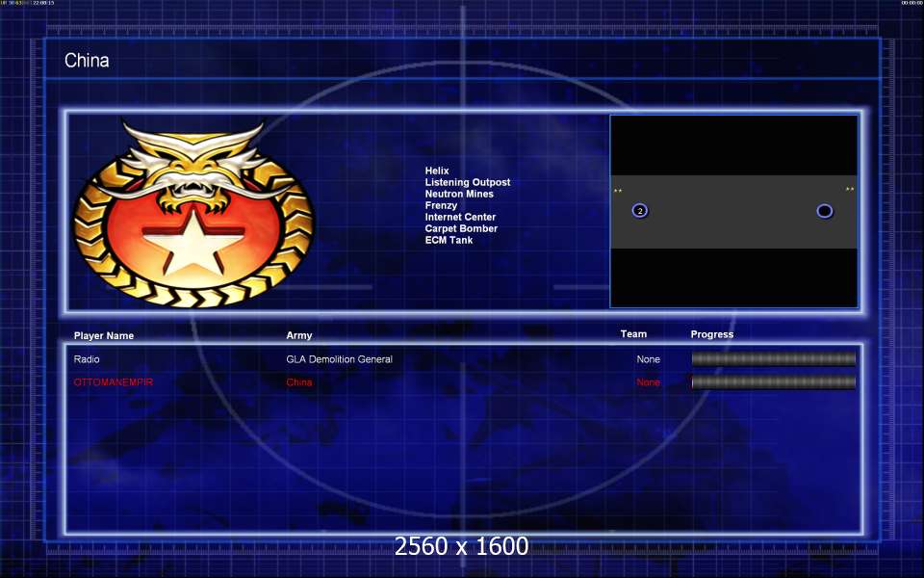Click the map preview thumbnail
924x578 pixels.
coord(733,211)
